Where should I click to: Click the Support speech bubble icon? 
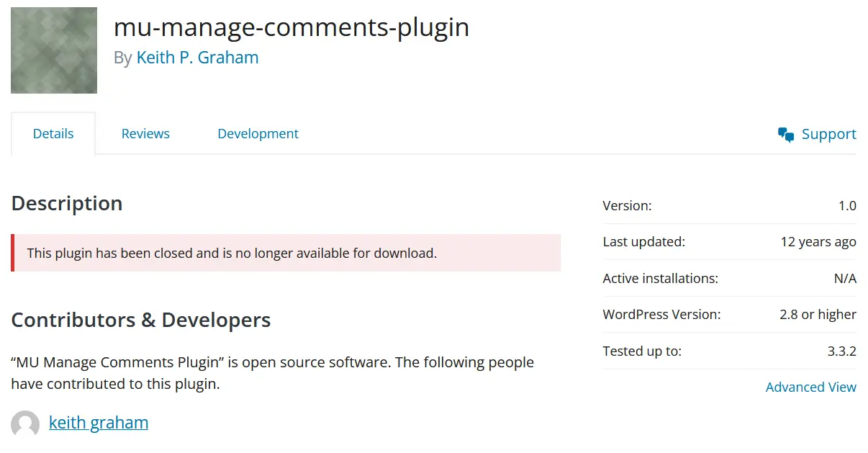pos(786,135)
